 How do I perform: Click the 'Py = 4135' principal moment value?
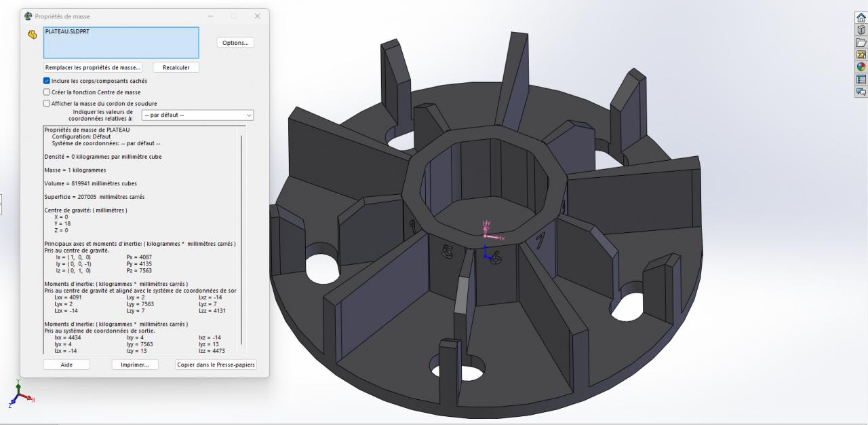(x=140, y=263)
